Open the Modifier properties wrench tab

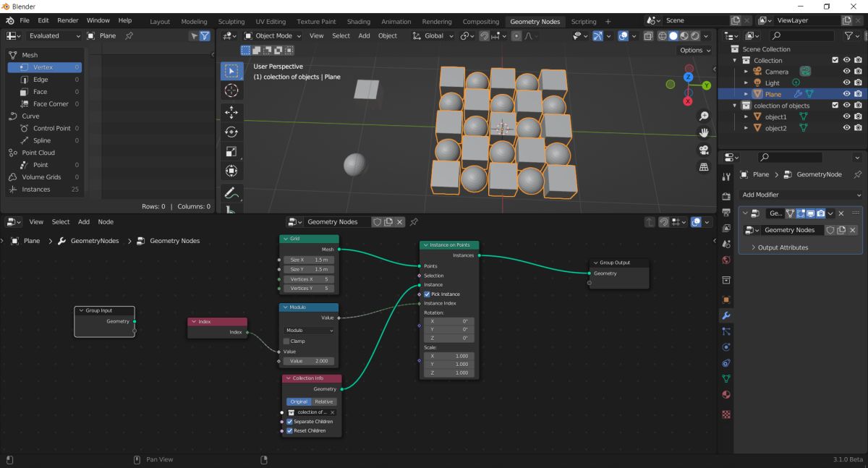click(726, 315)
